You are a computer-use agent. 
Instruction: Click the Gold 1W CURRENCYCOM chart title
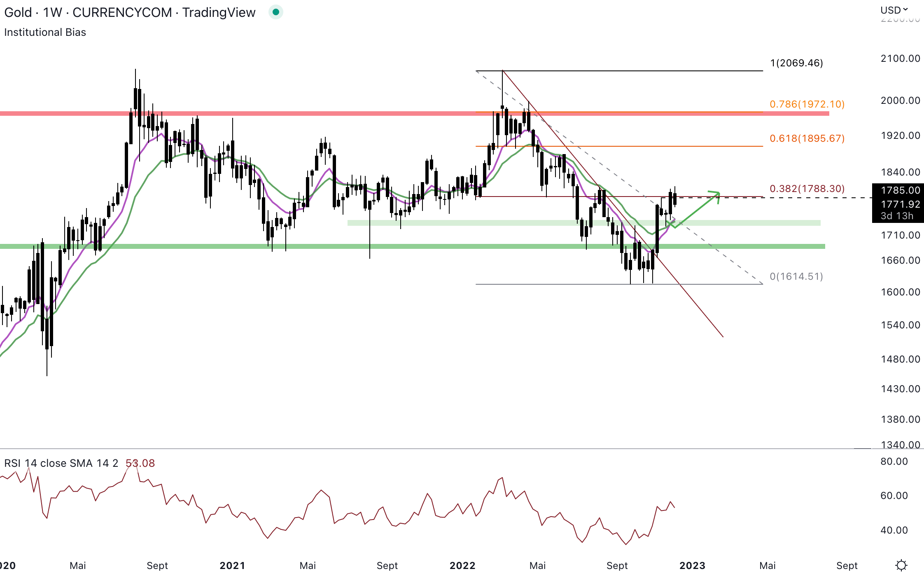coord(130,12)
